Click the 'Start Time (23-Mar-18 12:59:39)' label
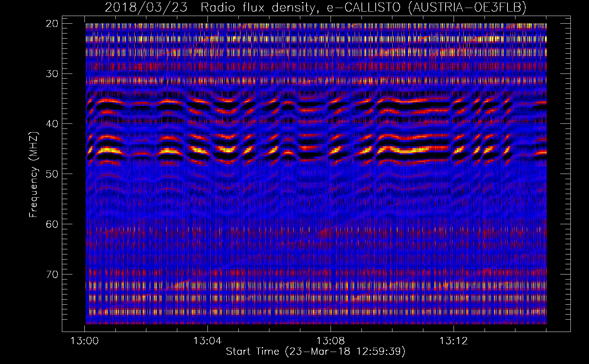This screenshot has height=364, width=589. click(316, 352)
